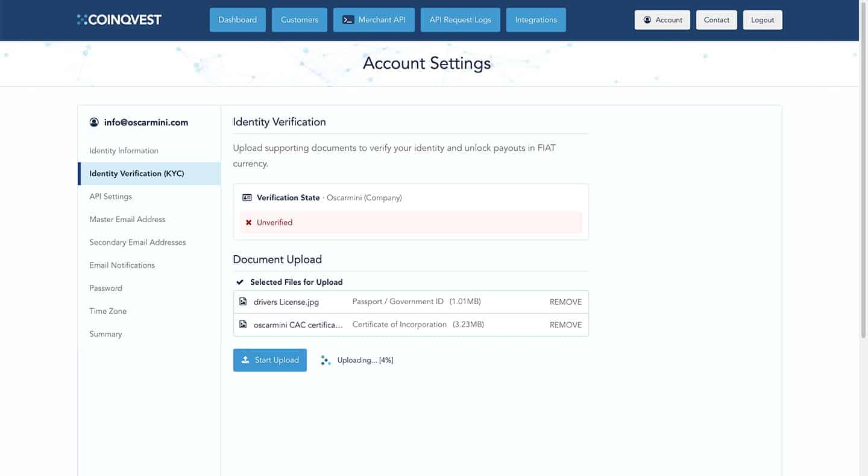Log out using the Logout button
This screenshot has width=868, height=476.
tap(763, 20)
